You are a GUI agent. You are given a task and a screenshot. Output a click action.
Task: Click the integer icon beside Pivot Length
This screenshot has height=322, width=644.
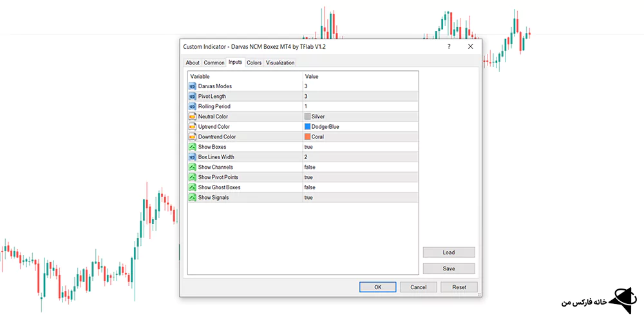coord(192,96)
